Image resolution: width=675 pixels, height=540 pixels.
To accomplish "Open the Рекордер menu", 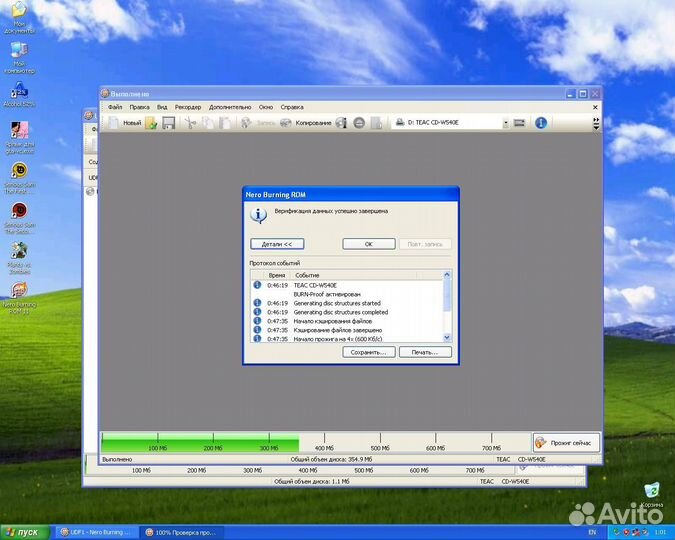I will (187, 106).
